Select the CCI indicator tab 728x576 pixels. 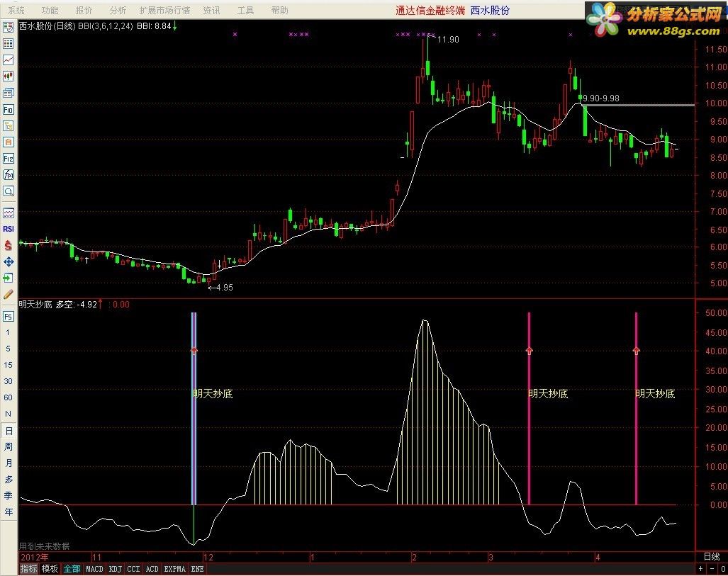tap(133, 569)
